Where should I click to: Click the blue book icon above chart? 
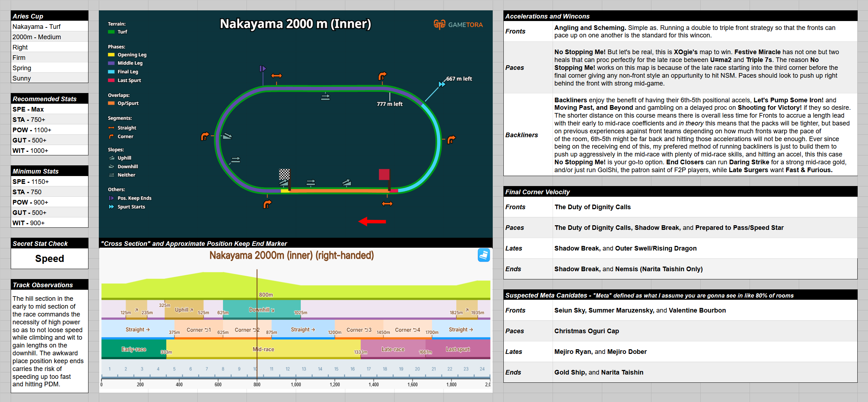[x=483, y=255]
